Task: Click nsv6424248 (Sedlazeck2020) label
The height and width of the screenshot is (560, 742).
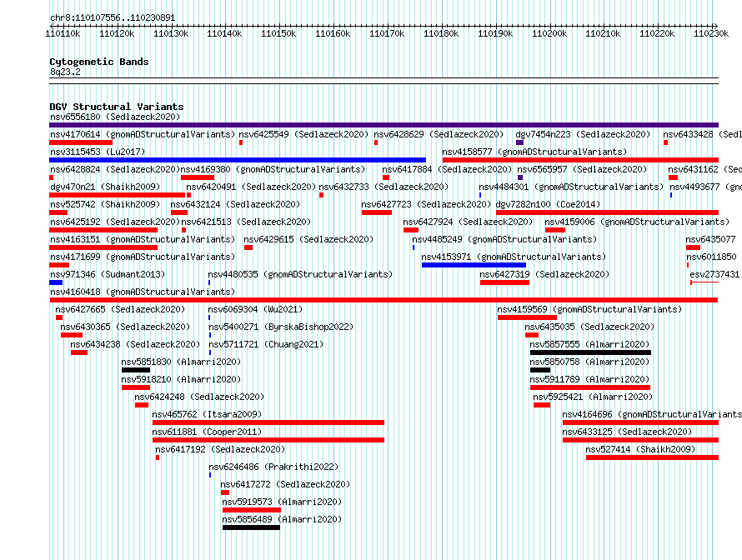Action: coord(200,397)
